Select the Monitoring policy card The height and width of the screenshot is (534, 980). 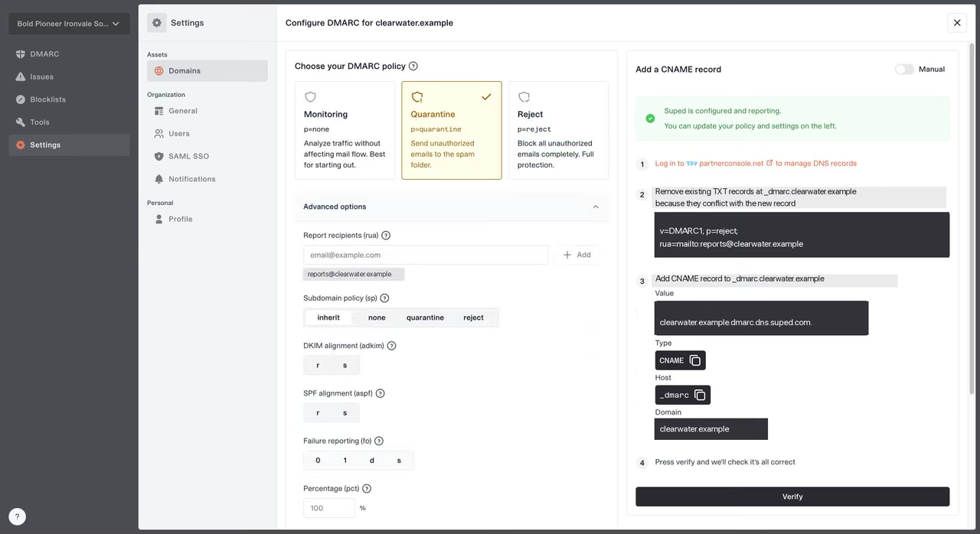tap(345, 130)
